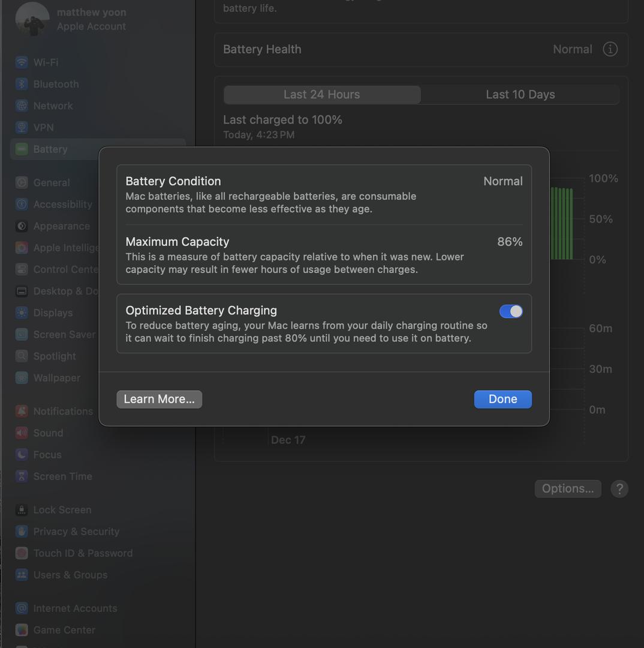
Task: Click Battery Health info icon
Action: (610, 49)
